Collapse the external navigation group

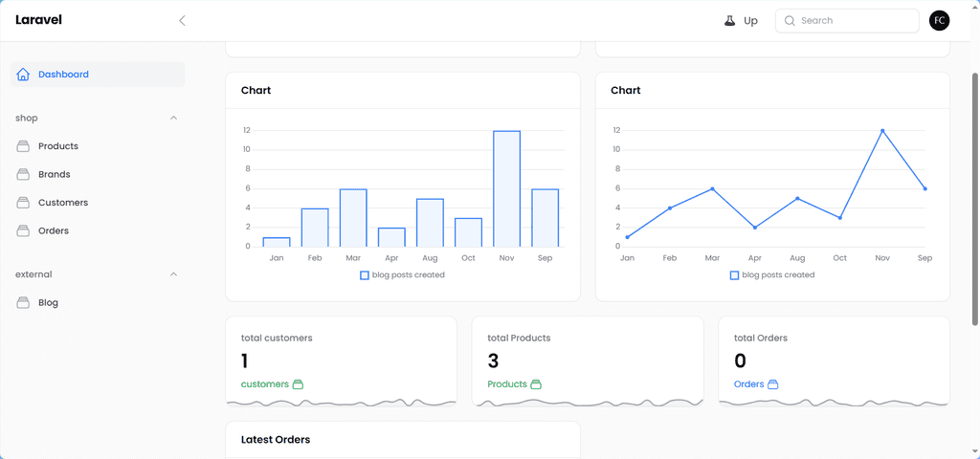coord(174,274)
